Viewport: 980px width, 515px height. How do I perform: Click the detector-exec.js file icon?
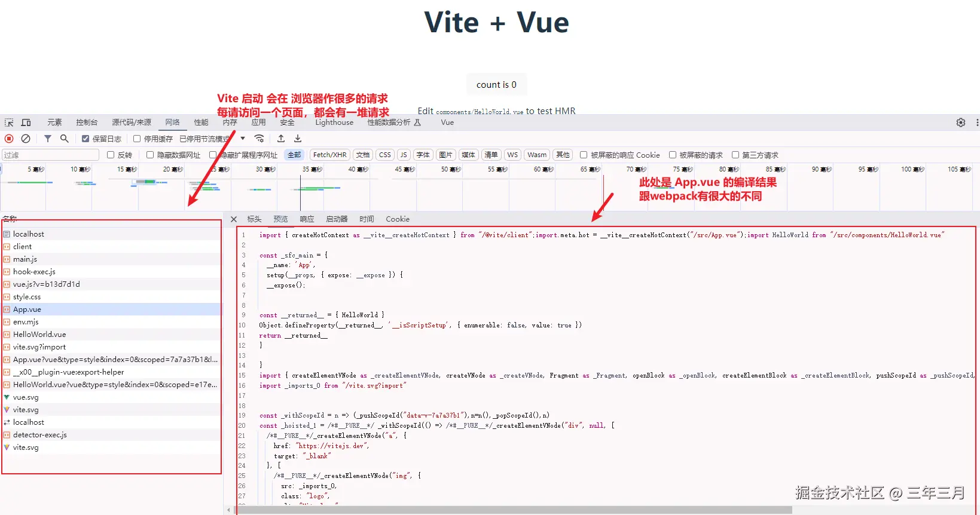click(7, 435)
